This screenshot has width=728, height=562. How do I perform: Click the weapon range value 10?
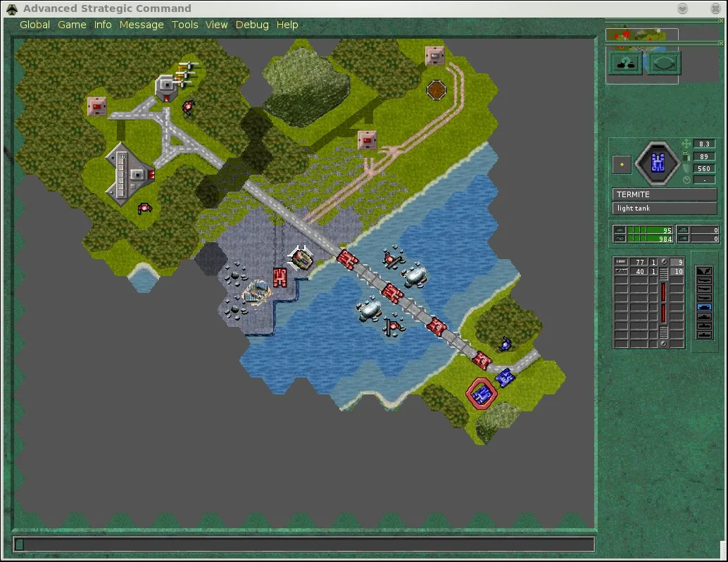677,271
